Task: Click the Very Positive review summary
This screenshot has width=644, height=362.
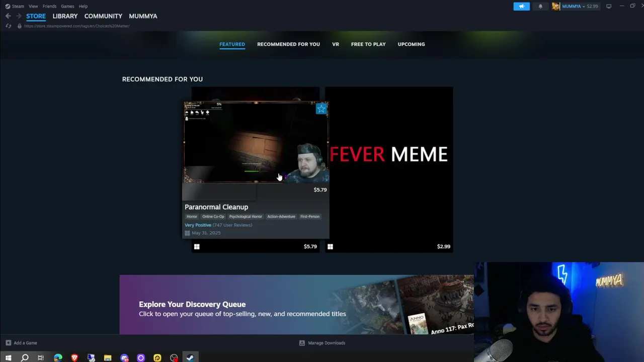Action: (x=198, y=225)
